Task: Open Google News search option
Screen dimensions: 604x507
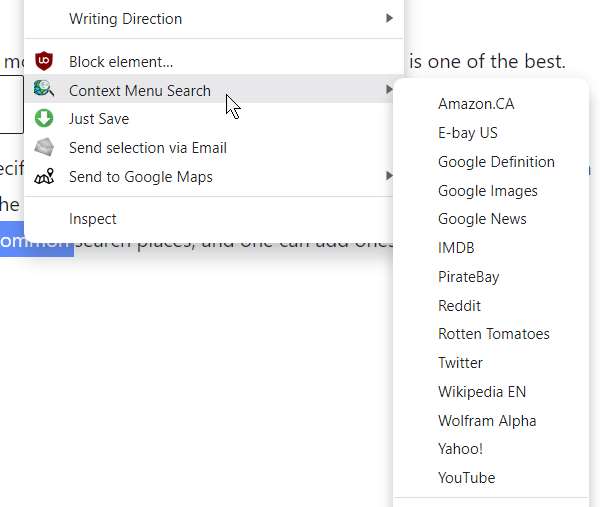Action: tap(482, 219)
